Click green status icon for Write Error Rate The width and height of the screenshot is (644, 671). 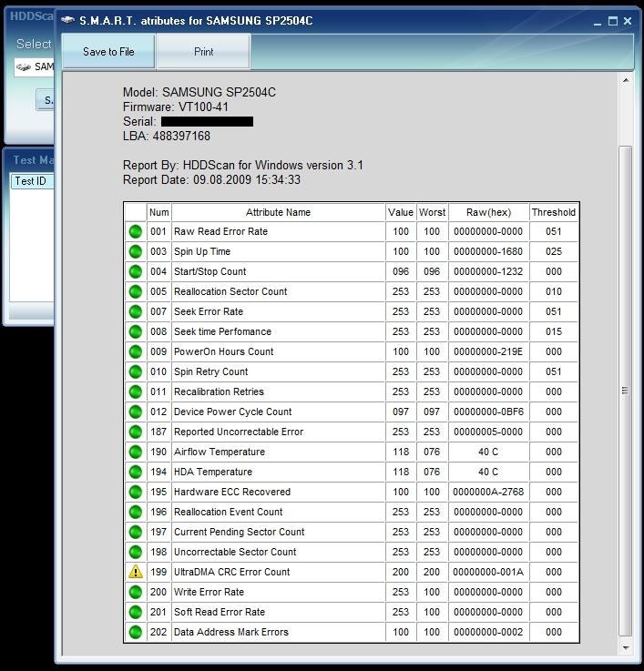(x=136, y=593)
